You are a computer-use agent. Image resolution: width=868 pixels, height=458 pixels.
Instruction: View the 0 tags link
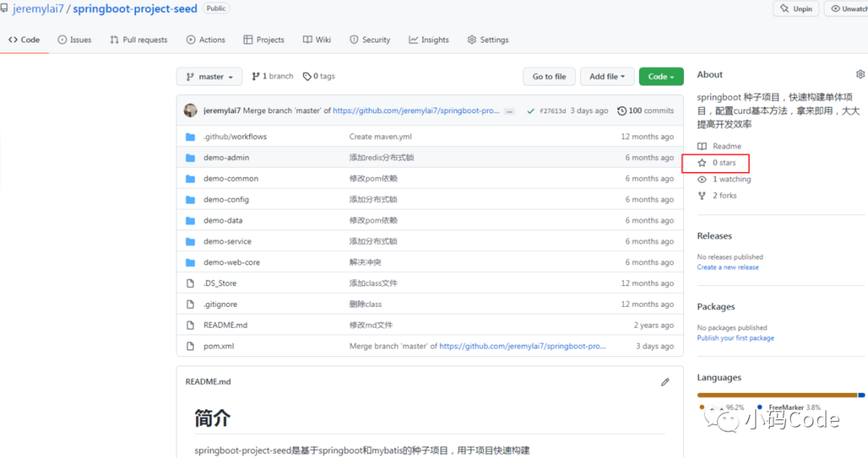[x=319, y=76]
